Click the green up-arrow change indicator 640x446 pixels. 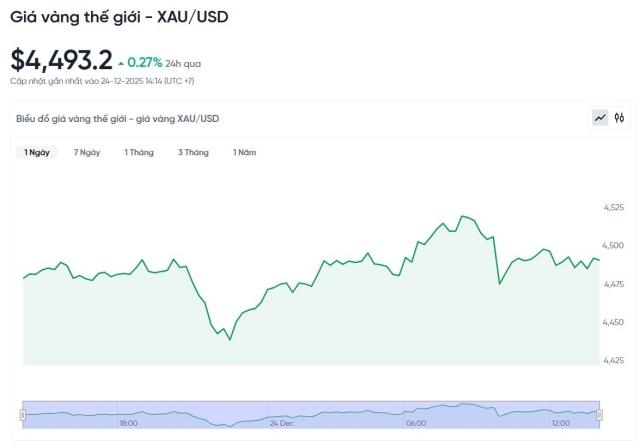pyautogui.click(x=121, y=63)
